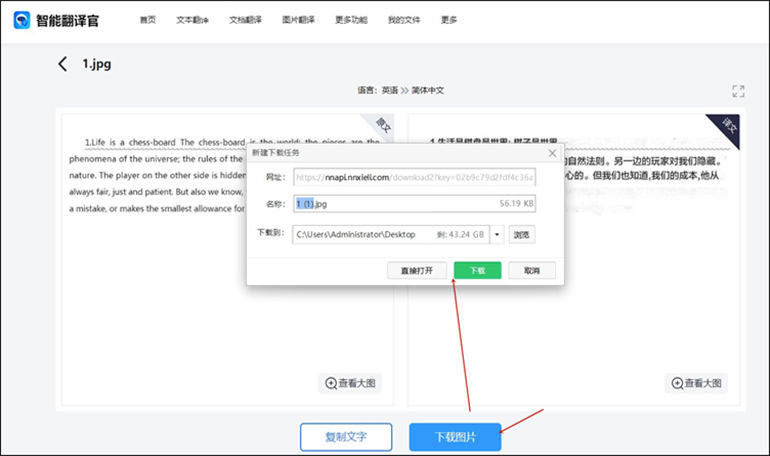Click the 浏览 browse button
Image resolution: width=770 pixels, height=456 pixels.
pos(522,235)
